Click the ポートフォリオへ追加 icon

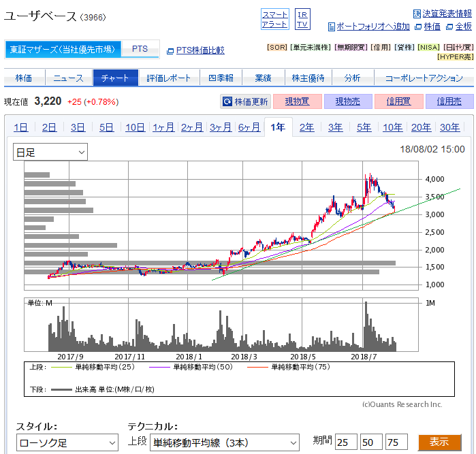332,27
